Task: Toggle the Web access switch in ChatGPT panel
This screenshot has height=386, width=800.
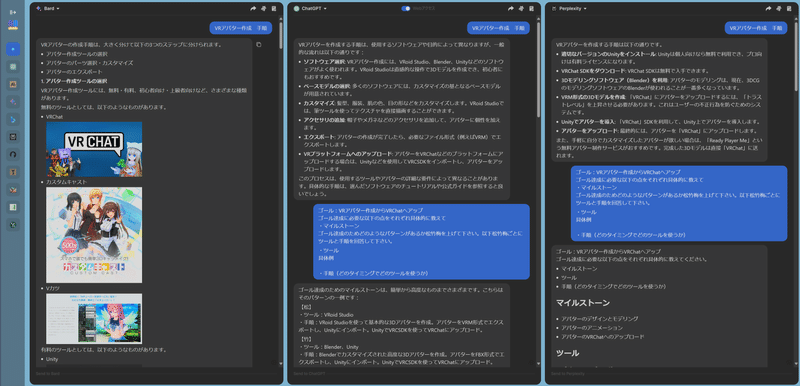Action: tap(406, 9)
